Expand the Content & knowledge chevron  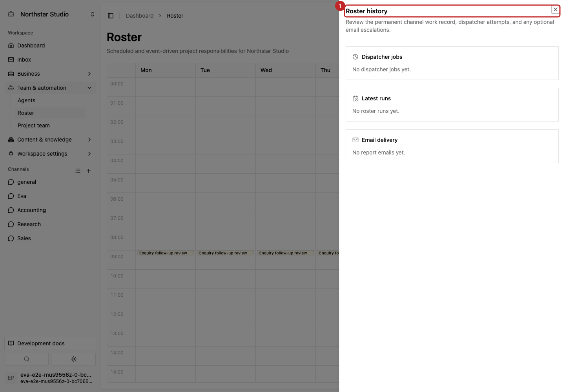coord(89,140)
